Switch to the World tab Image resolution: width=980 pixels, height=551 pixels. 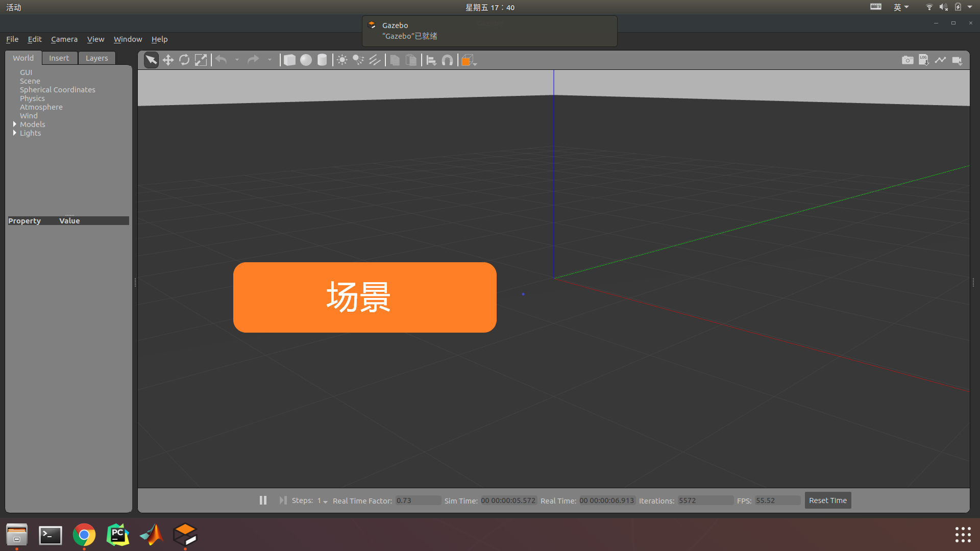pyautogui.click(x=23, y=58)
